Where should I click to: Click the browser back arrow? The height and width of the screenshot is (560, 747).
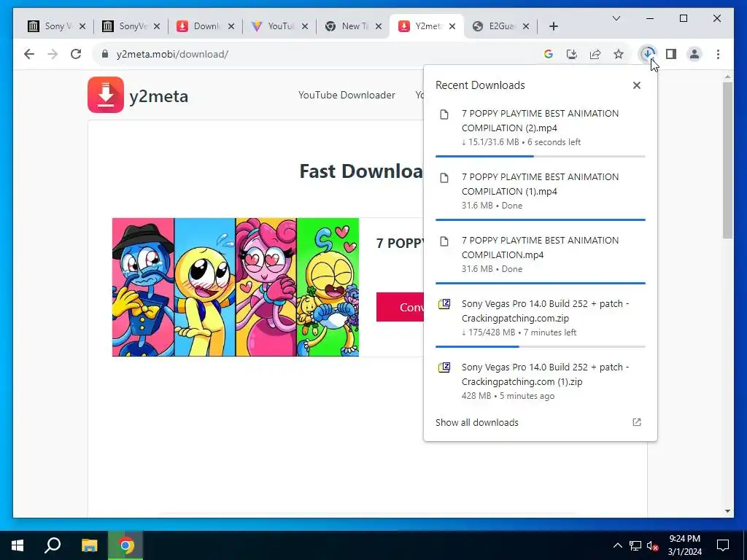(x=29, y=54)
